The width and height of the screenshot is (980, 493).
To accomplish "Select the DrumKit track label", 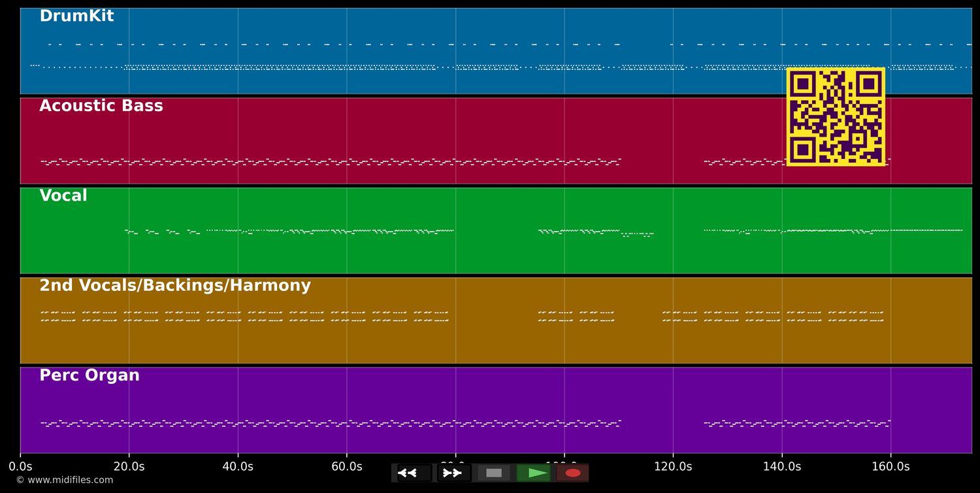I will pos(76,16).
